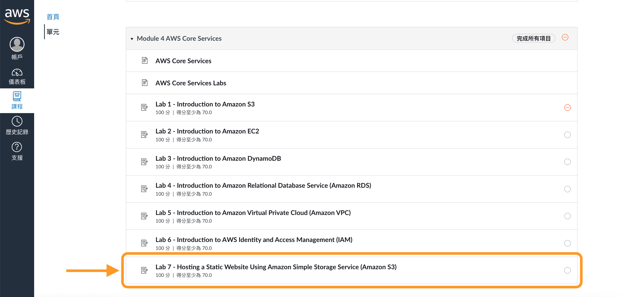Click assignment icon beside Lab 1
Screen dimensions: 644x297
click(144, 107)
